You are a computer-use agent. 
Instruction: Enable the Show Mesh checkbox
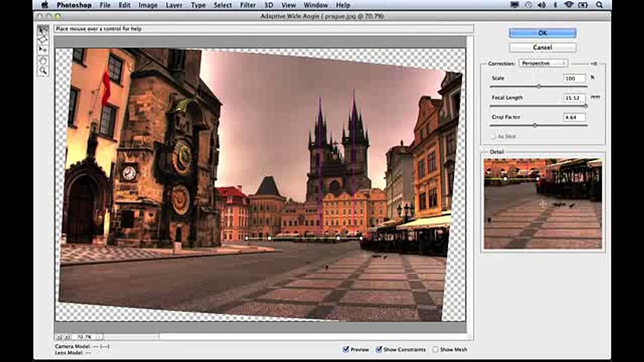[x=436, y=349]
